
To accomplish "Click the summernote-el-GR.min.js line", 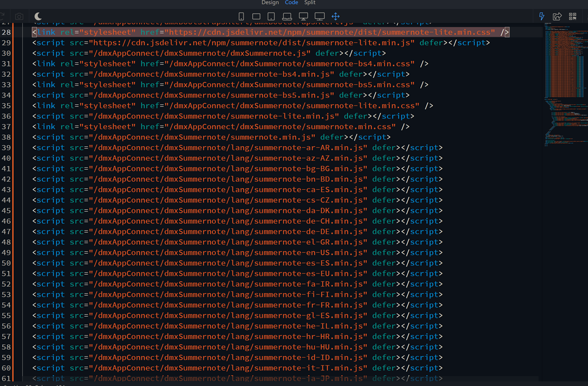I will tap(237, 242).
